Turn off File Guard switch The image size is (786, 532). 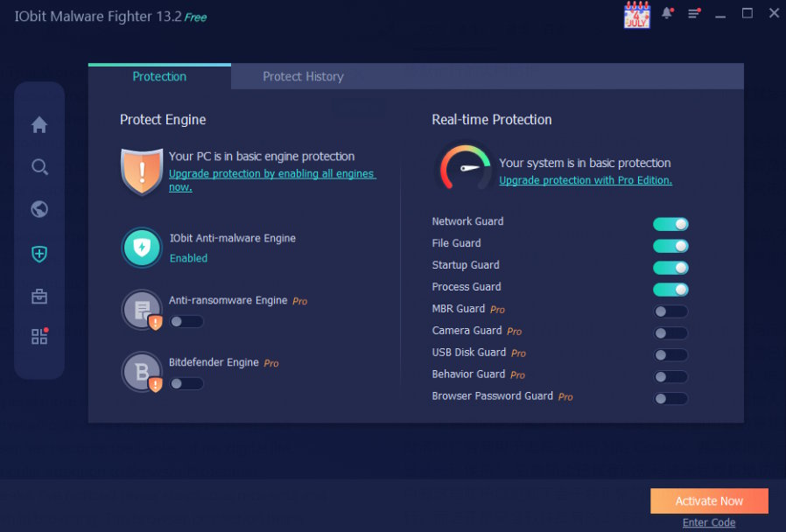click(670, 246)
